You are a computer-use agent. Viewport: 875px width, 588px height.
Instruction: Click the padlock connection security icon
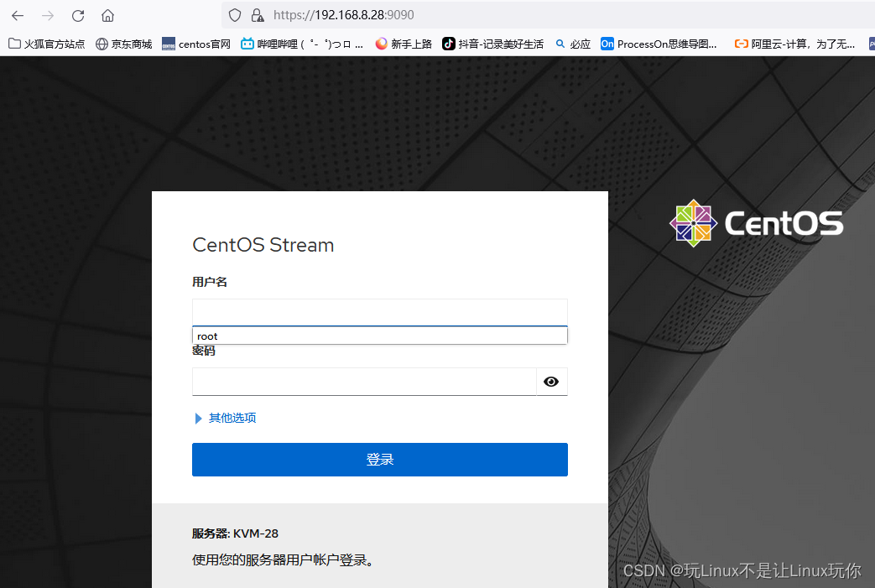point(258,15)
